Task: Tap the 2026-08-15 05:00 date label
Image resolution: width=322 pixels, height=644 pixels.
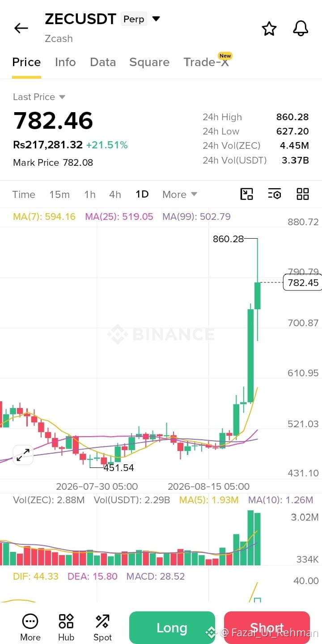Action: [208, 486]
